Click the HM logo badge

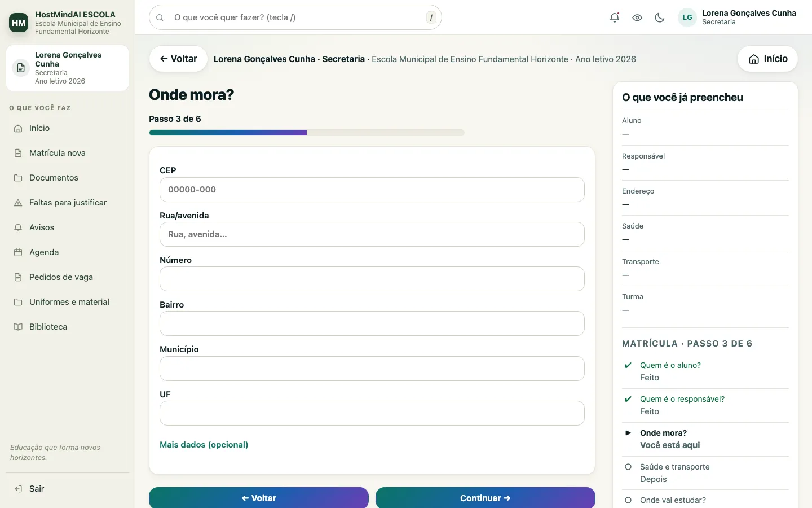pyautogui.click(x=19, y=23)
